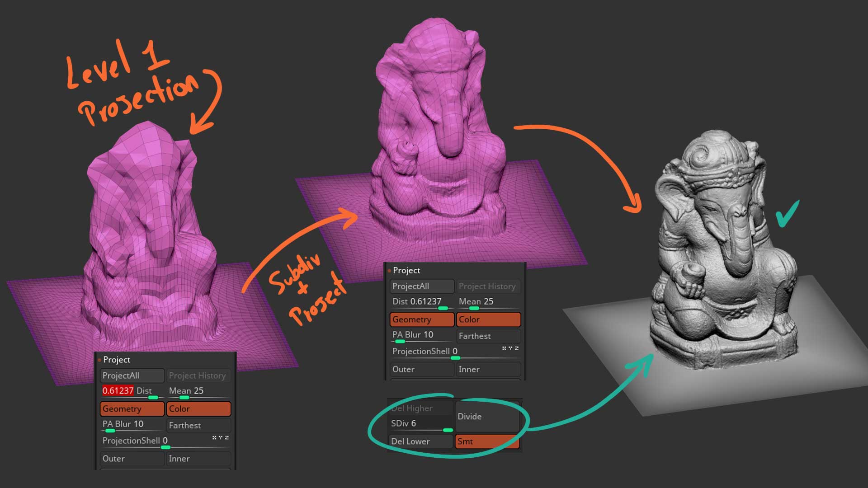The height and width of the screenshot is (488, 868).
Task: Click Inner in panel above SDiv controls
Action: tap(488, 369)
